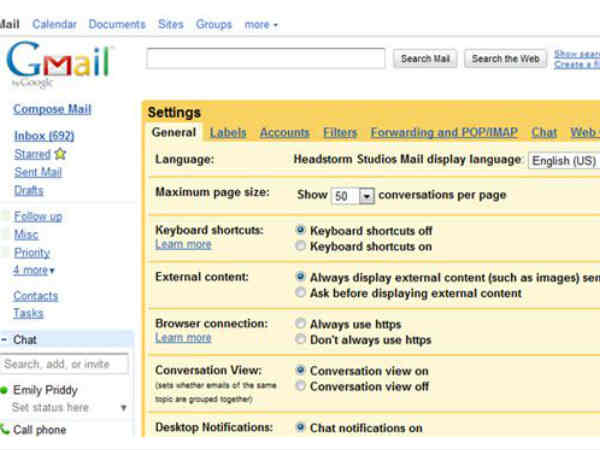Click Learn more under Keyboard shortcuts

183,245
